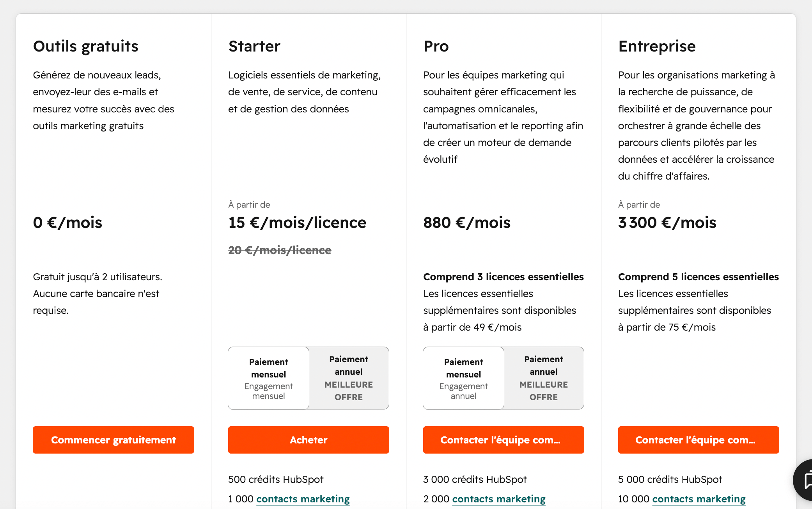Click the 15 €/mois/licence price
This screenshot has width=812, height=509.
pyautogui.click(x=297, y=222)
